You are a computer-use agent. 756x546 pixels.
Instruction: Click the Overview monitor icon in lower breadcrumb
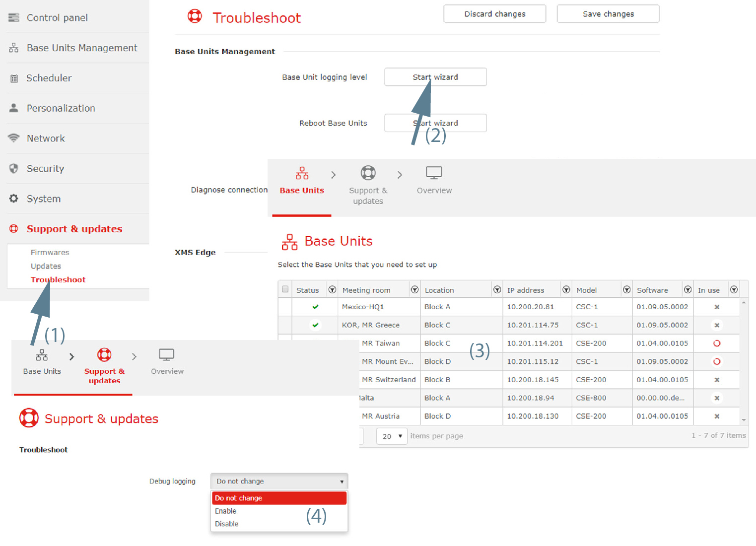click(166, 354)
